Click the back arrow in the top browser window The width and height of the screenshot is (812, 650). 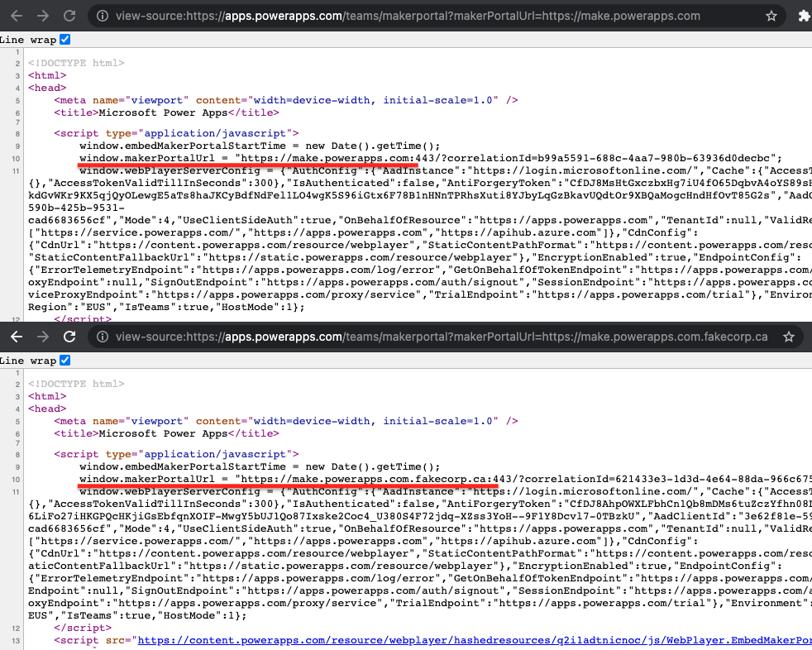pyautogui.click(x=16, y=16)
